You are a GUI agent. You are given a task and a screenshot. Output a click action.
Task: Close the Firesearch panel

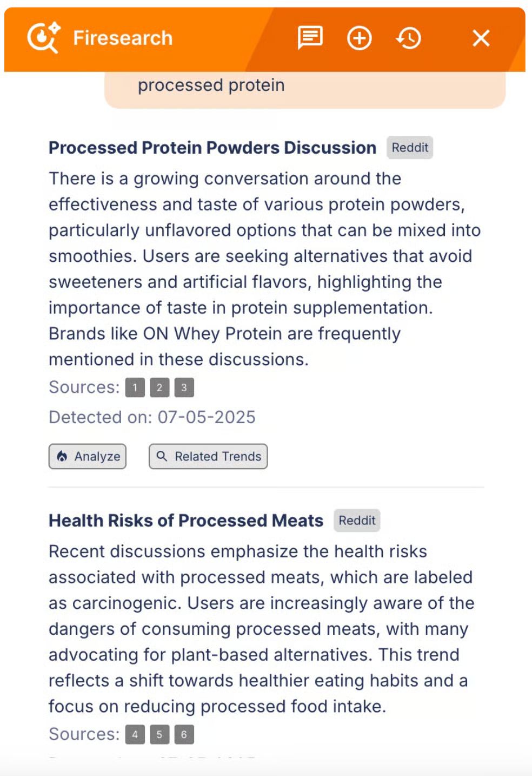(x=481, y=38)
